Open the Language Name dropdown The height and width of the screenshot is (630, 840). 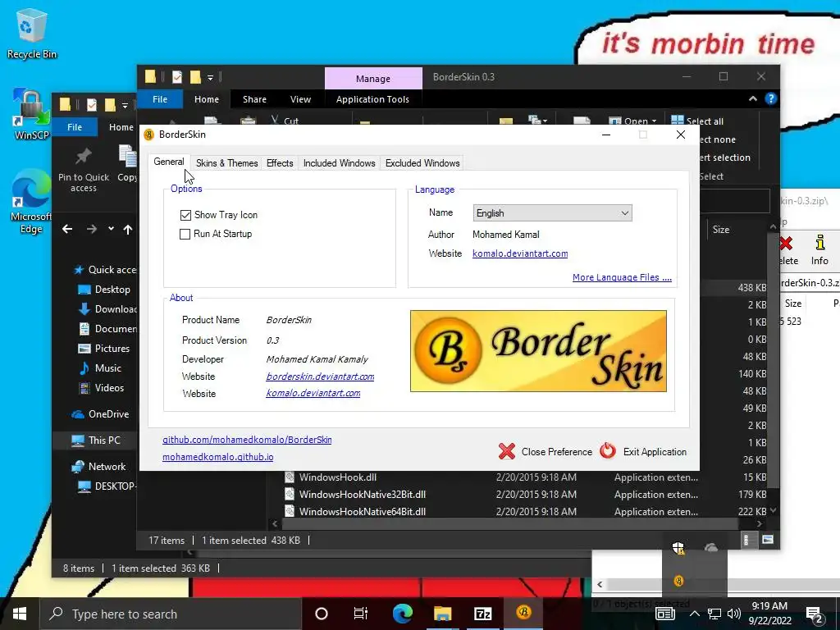[552, 213]
